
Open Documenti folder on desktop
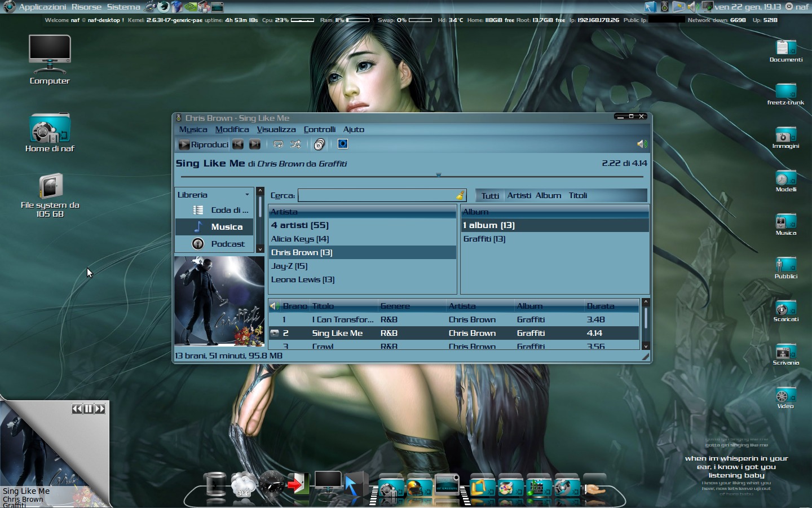pos(785,51)
